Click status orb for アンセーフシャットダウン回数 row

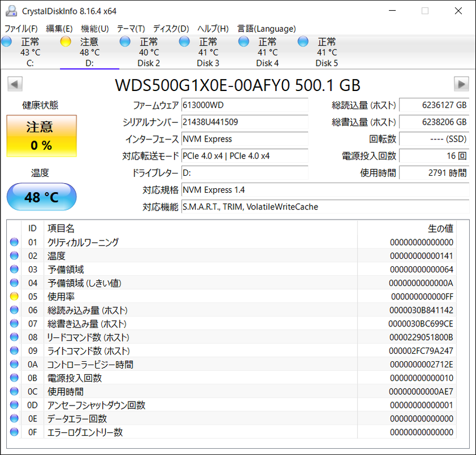14,405
